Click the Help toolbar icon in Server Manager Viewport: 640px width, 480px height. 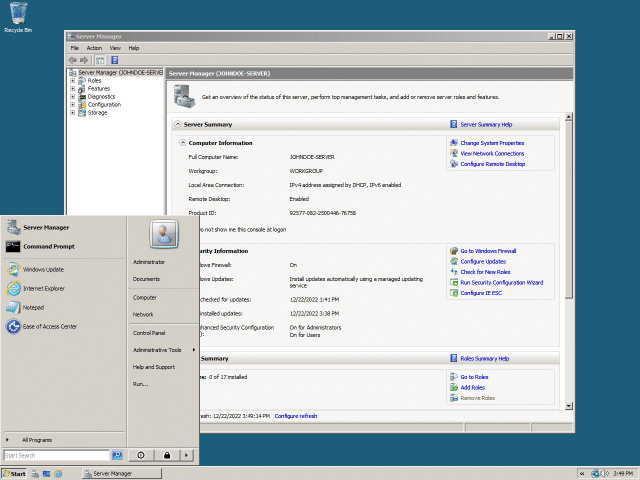(114, 60)
